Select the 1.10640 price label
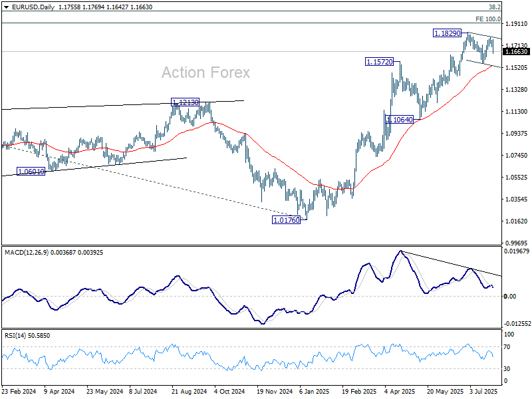Screen dimensions: 532x399 [400, 120]
